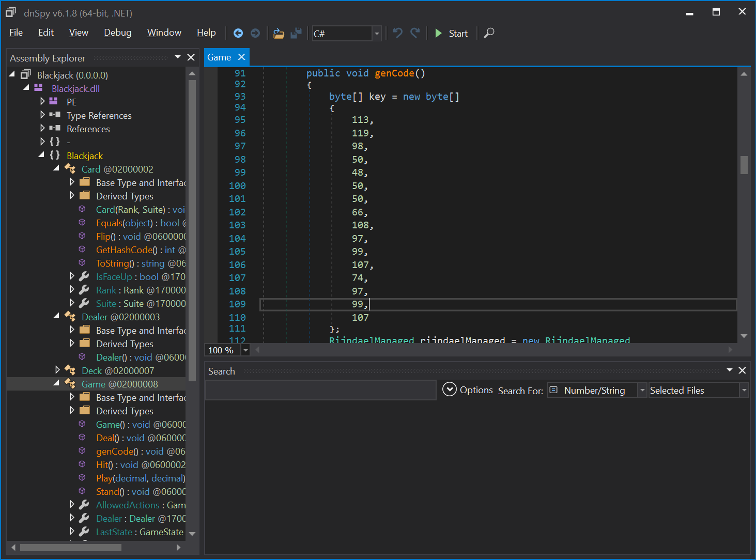Open the Debug menu
This screenshot has width=756, height=560.
click(117, 33)
